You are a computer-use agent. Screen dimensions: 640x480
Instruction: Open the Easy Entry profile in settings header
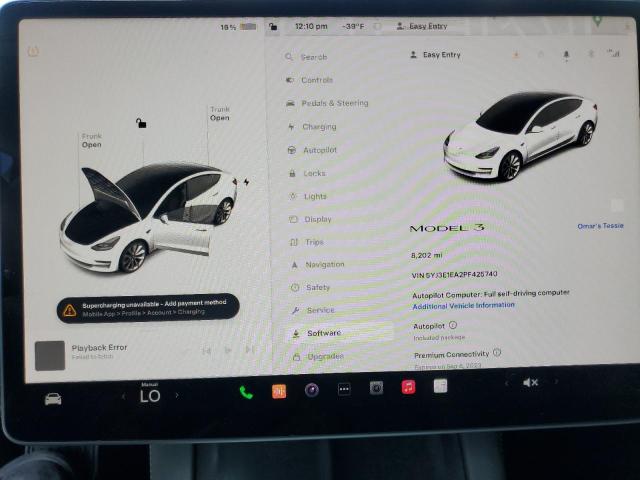pos(435,55)
